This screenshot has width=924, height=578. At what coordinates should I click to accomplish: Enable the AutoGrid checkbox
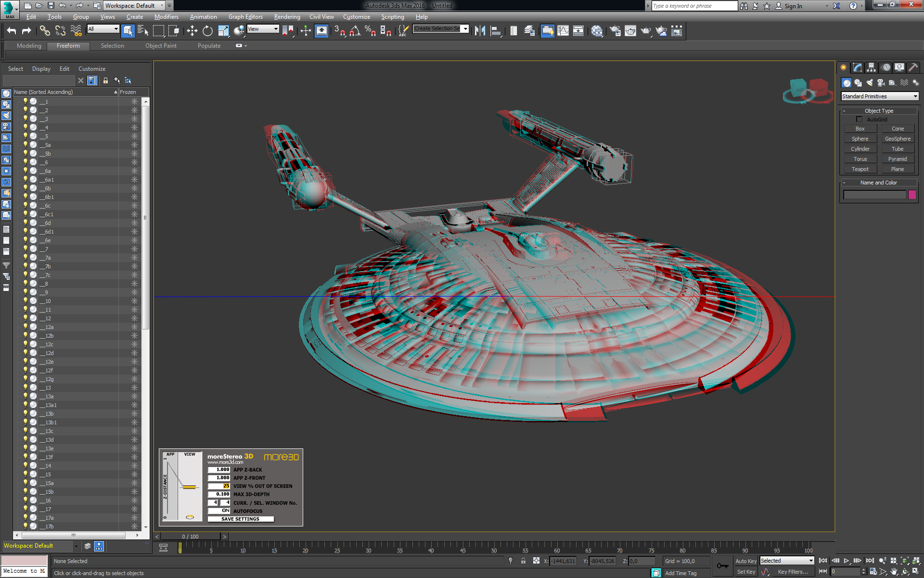[x=859, y=119]
